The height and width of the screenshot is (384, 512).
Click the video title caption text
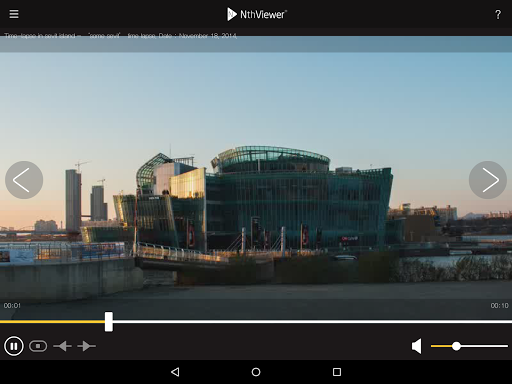(121, 36)
